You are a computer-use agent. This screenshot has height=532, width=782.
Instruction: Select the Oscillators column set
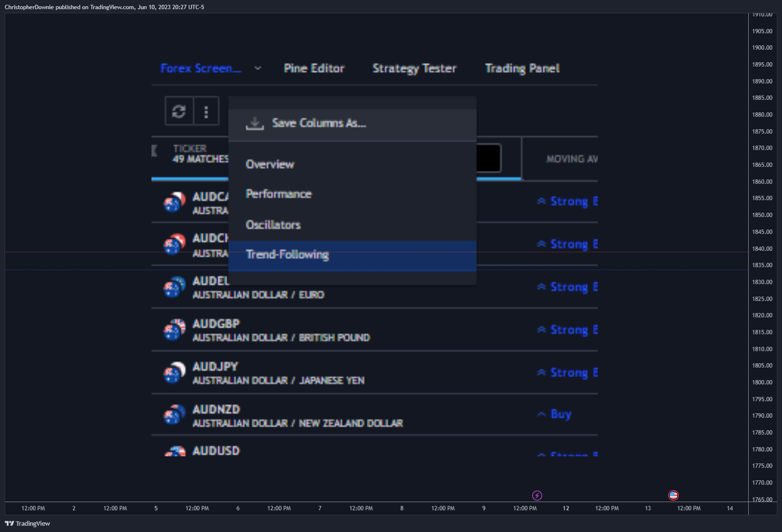(352, 225)
